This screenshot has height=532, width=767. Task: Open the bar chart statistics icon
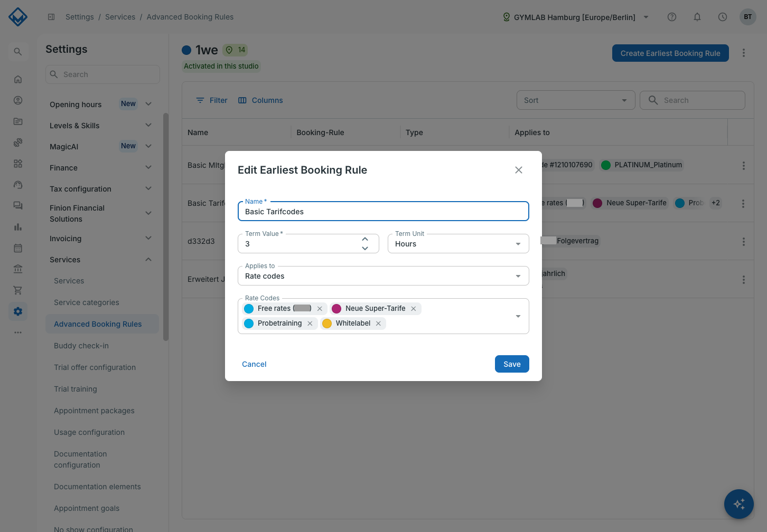[x=18, y=227]
